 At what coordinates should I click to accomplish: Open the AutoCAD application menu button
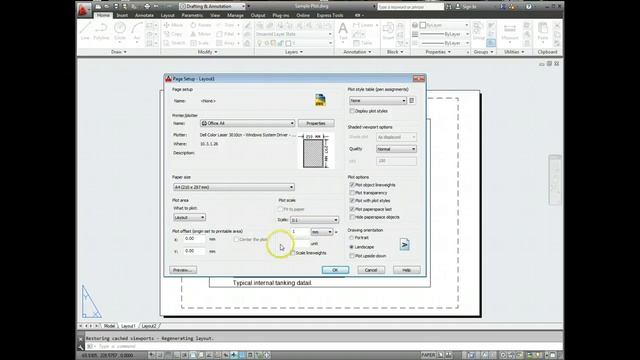(84, 10)
